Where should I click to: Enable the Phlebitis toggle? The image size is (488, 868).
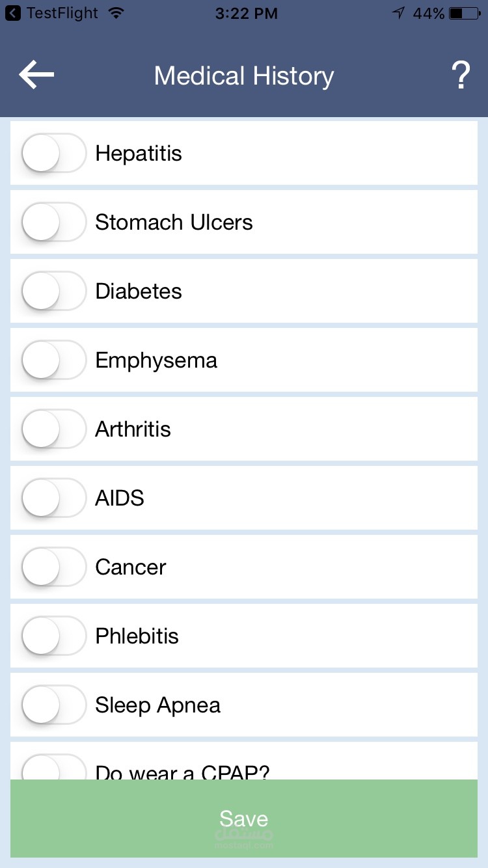click(x=53, y=636)
